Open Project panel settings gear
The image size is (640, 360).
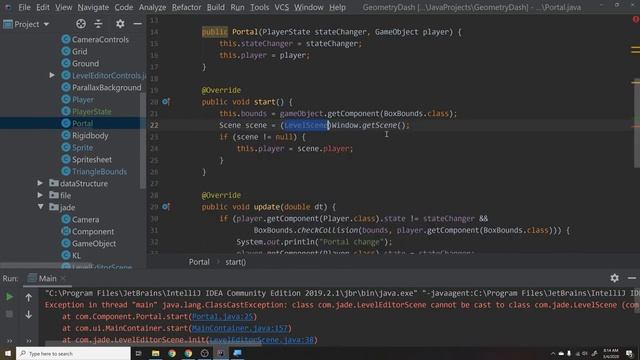(120, 24)
